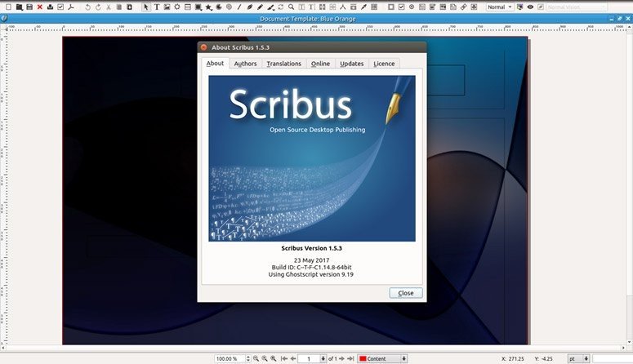Select the Measurements tool icon
The height and width of the screenshot is (364, 633).
tap(343, 7)
